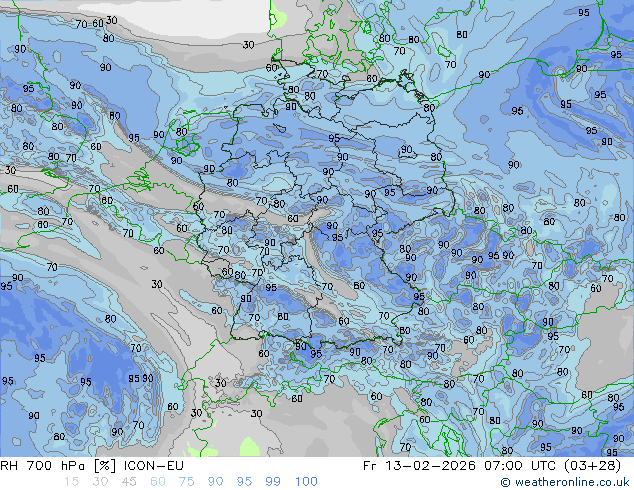The width and height of the screenshot is (634, 490).
Task: Click legend value "90" in bottom color scale
Action: click(215, 482)
